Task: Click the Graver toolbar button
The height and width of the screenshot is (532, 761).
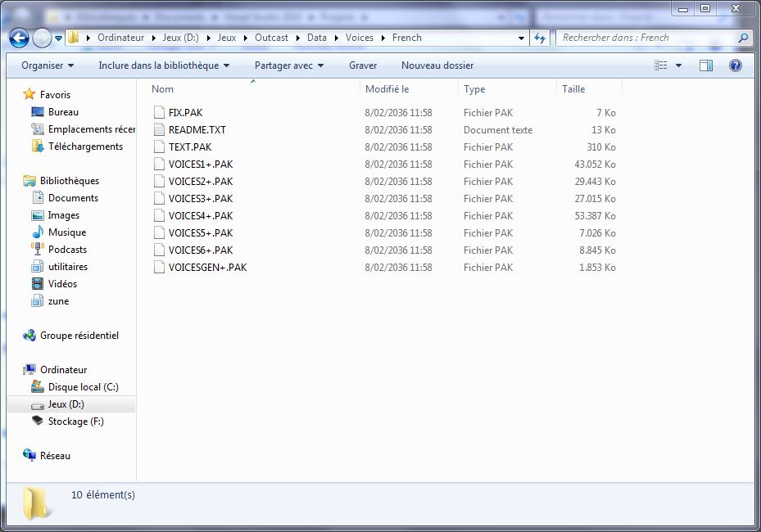Action: click(363, 65)
